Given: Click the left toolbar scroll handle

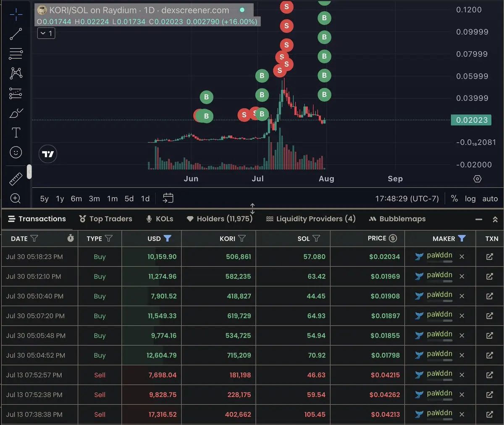Looking at the screenshot, I should [x=29, y=172].
